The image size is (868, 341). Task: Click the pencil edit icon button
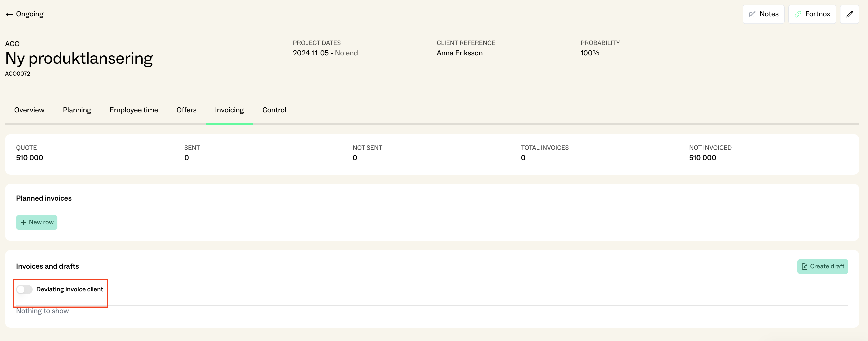pyautogui.click(x=849, y=14)
